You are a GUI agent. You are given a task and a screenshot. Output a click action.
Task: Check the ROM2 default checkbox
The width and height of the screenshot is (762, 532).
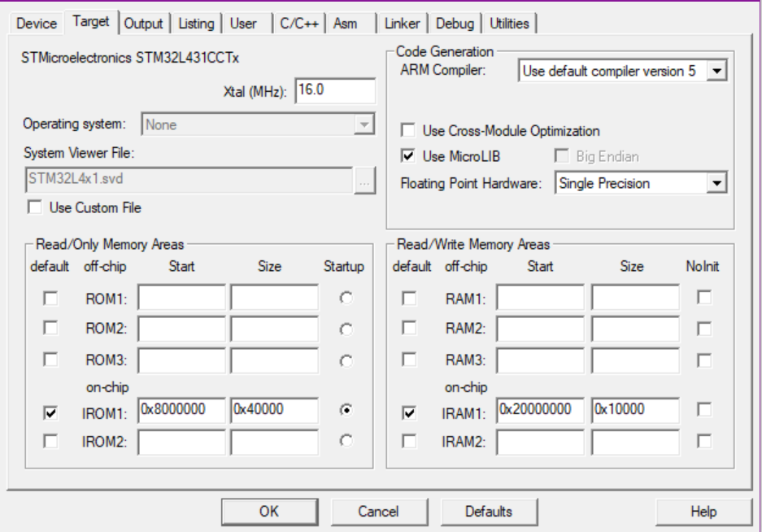coord(50,329)
